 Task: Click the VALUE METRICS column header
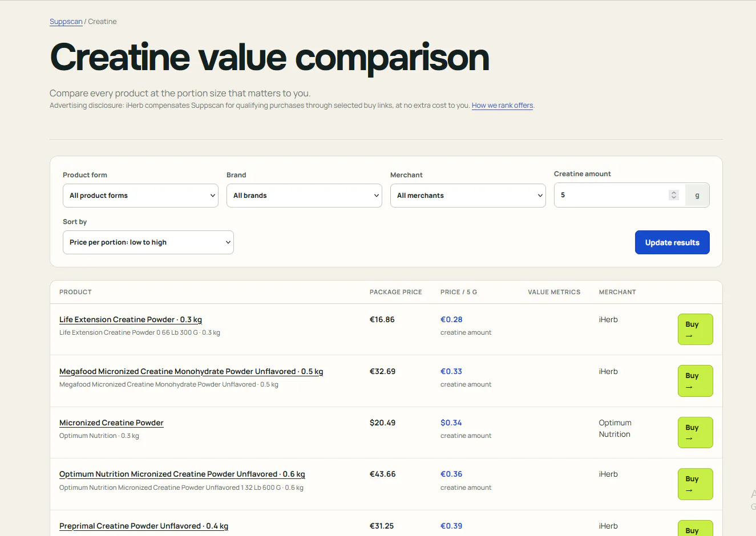(x=554, y=293)
